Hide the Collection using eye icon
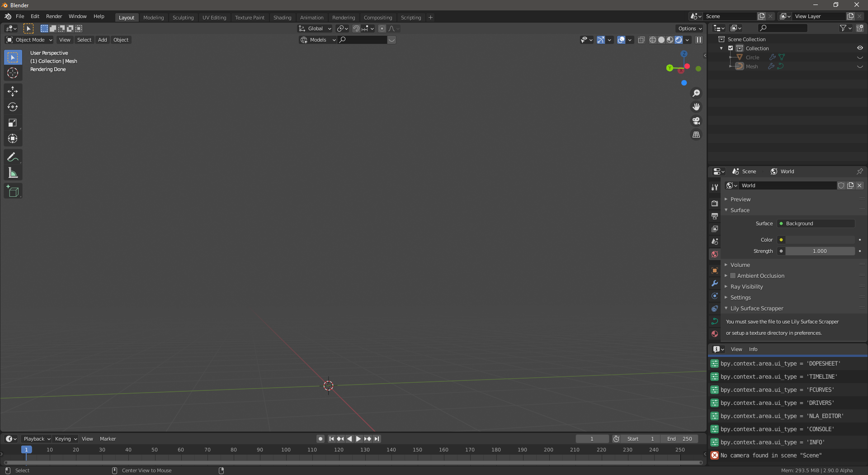 tap(860, 48)
